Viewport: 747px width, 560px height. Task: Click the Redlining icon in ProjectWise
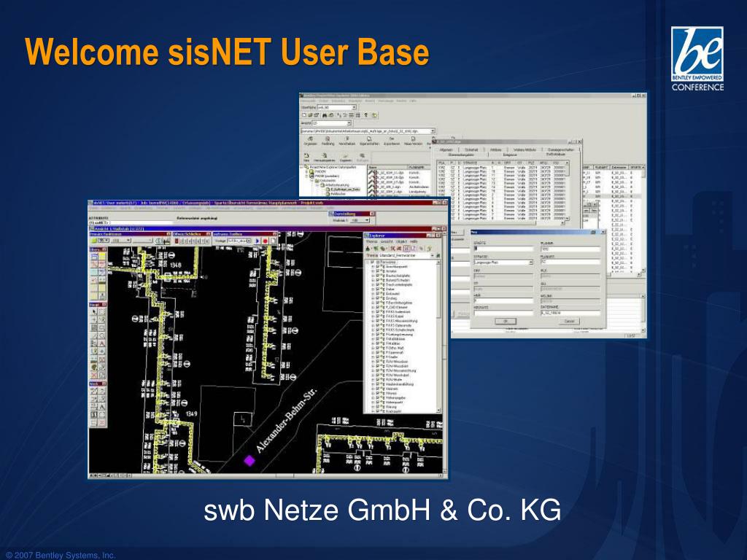[328, 141]
